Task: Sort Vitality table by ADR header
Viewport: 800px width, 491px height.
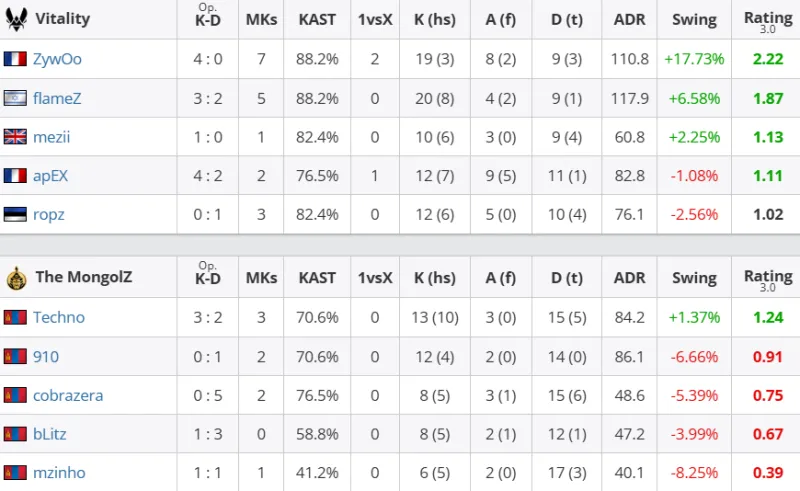Action: click(630, 19)
